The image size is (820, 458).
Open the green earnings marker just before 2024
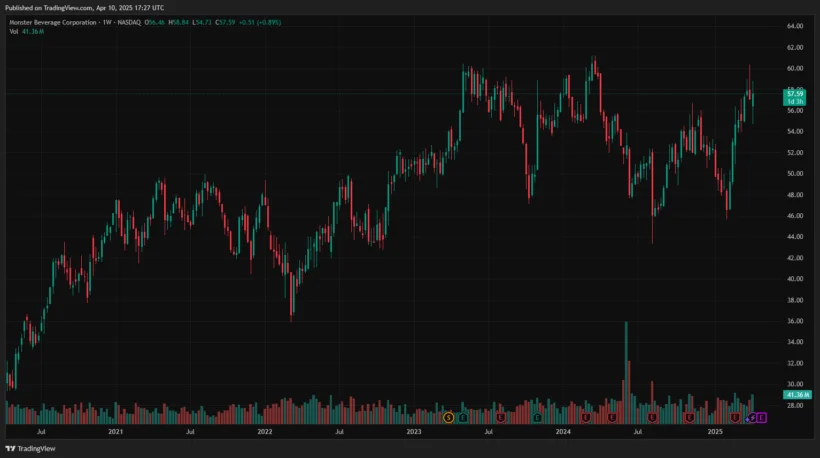point(537,418)
